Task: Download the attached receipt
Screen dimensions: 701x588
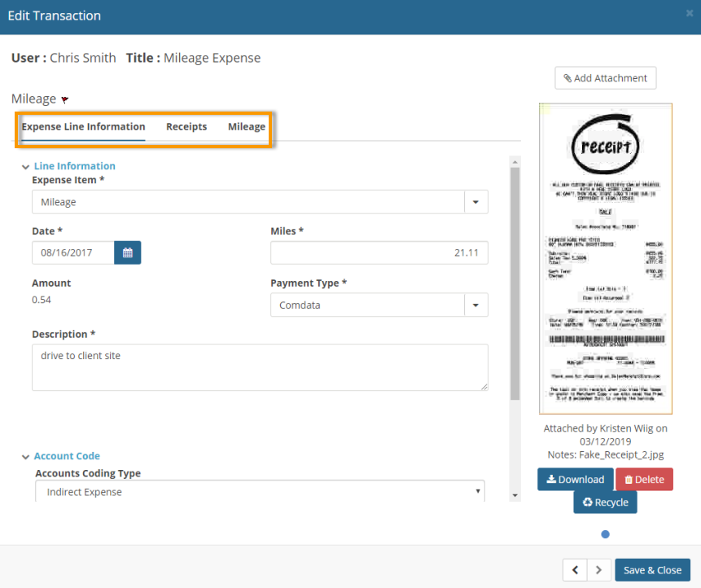Action: [x=575, y=479]
